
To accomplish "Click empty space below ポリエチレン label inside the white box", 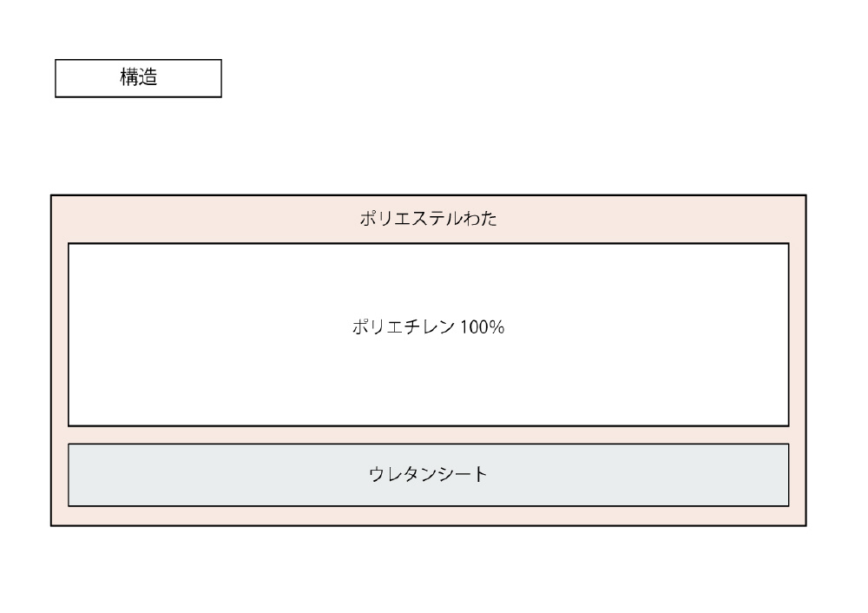I will pos(428,382).
